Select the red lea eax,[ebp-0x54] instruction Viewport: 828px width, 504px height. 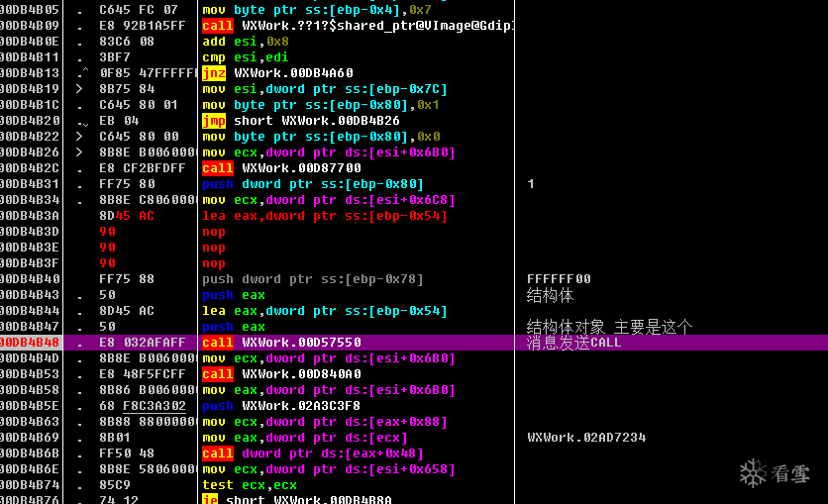click(x=325, y=216)
